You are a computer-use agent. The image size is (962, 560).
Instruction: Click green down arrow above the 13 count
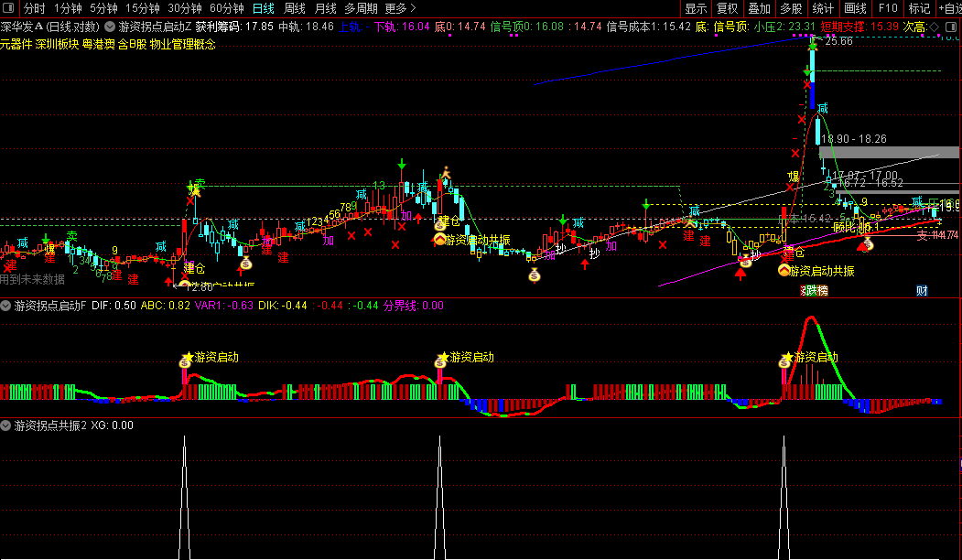[401, 164]
